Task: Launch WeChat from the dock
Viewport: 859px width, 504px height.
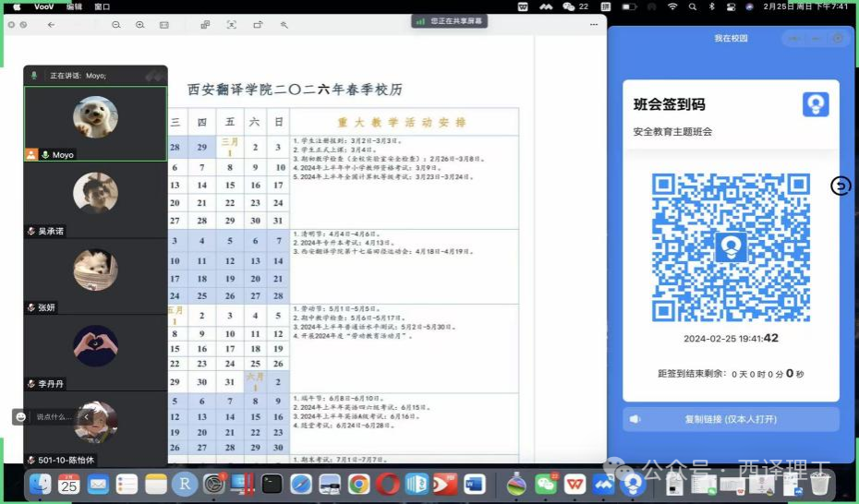Action: pos(546,483)
